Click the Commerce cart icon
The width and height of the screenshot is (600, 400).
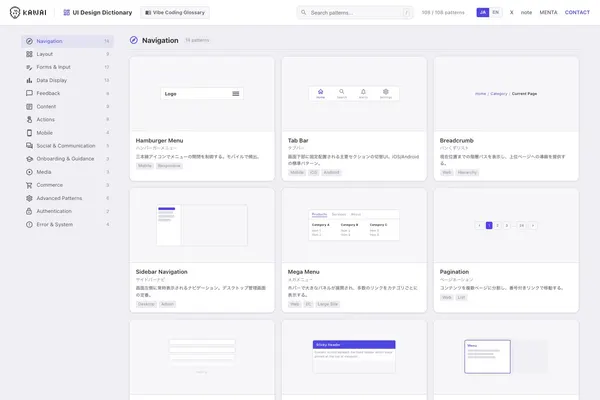click(29, 185)
